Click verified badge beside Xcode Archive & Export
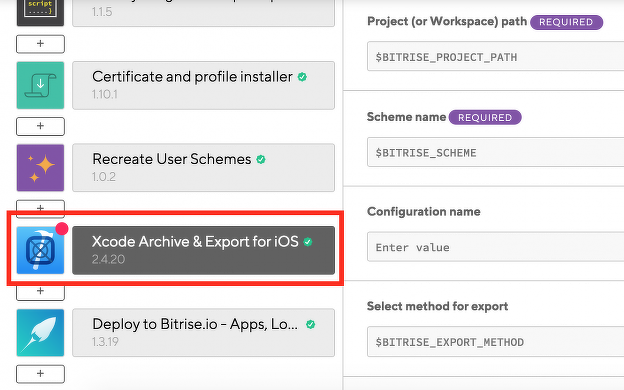The width and height of the screenshot is (624, 390). [308, 242]
